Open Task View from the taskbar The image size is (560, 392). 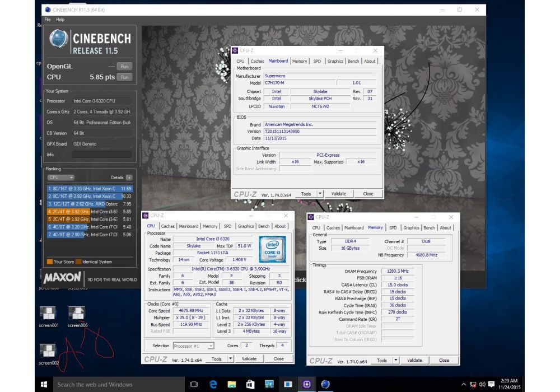(x=194, y=385)
